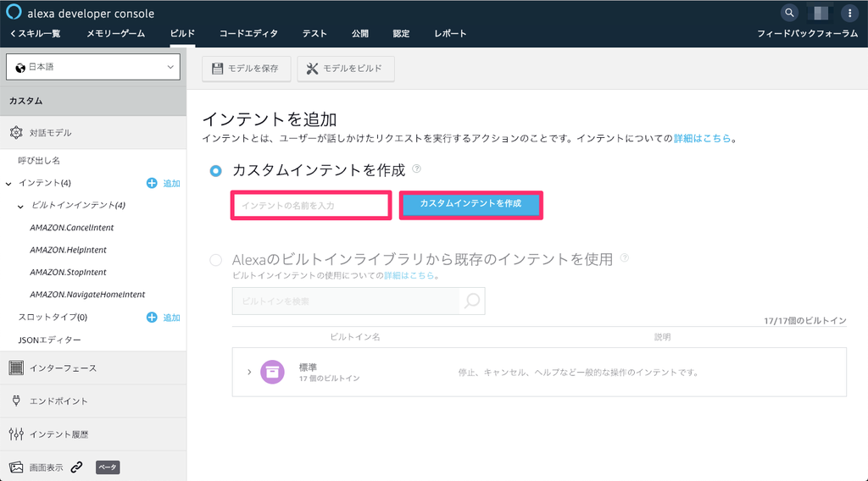Open the three-dot overflow menu

pyautogui.click(x=849, y=13)
